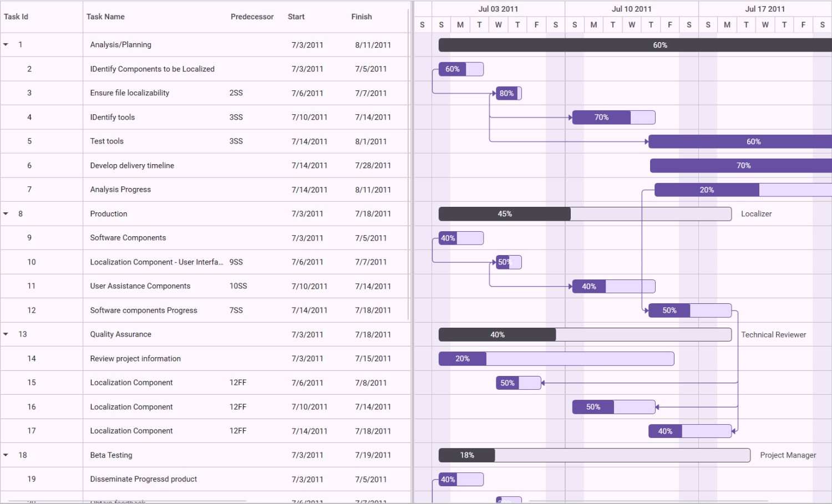Click the Finish column header

coord(362,17)
